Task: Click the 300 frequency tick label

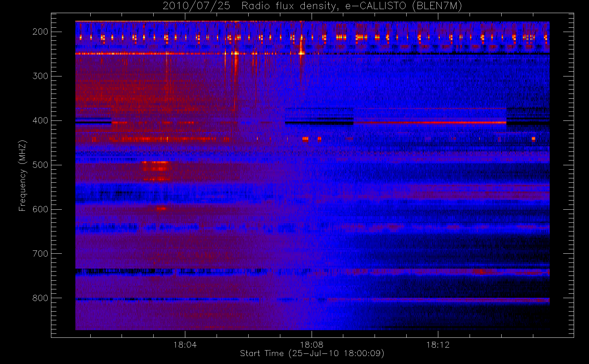Action: click(40, 76)
